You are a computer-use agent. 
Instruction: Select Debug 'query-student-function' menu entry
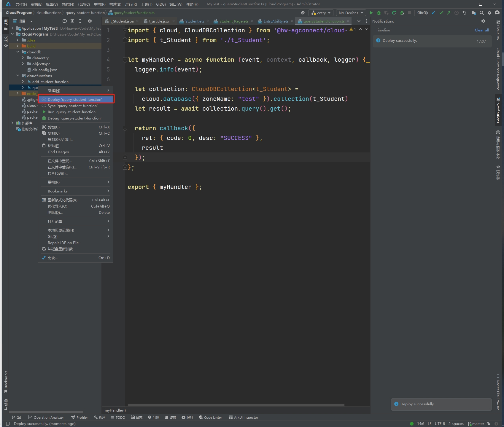[x=76, y=118]
